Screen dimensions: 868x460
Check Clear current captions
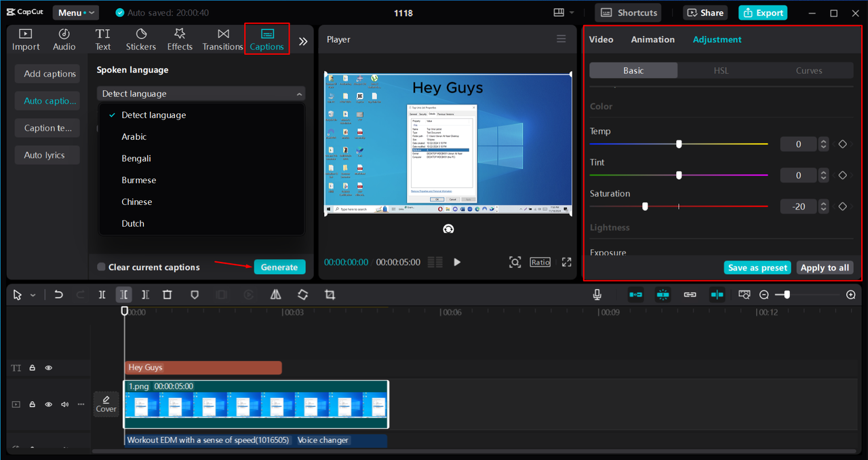pyautogui.click(x=101, y=267)
